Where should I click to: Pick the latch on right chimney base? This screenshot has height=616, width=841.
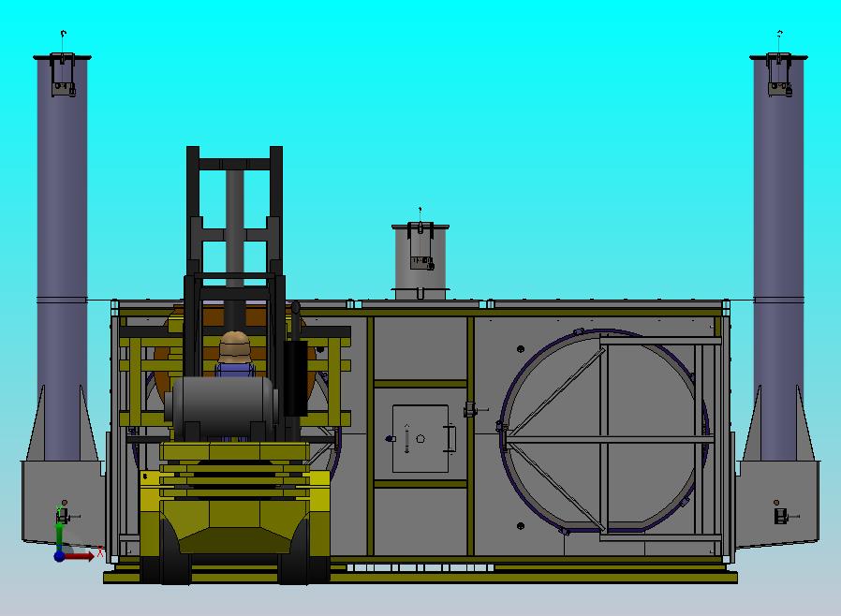(783, 516)
